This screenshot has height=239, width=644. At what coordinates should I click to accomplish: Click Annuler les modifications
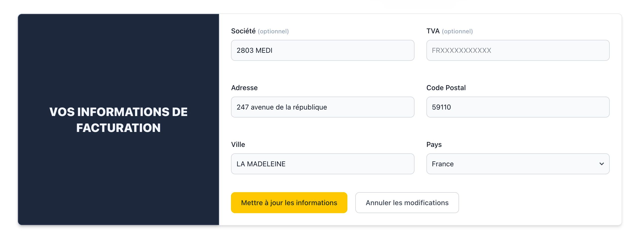[407, 203]
